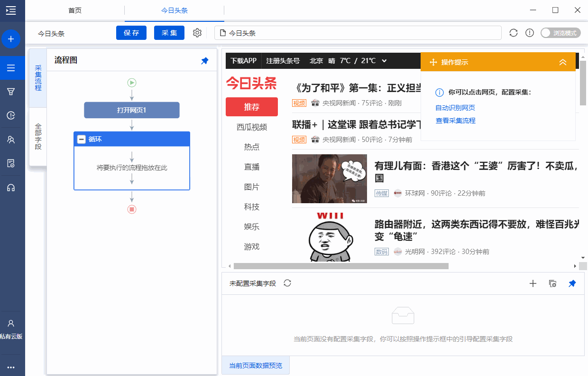Click the red flow stop node

[x=132, y=209]
